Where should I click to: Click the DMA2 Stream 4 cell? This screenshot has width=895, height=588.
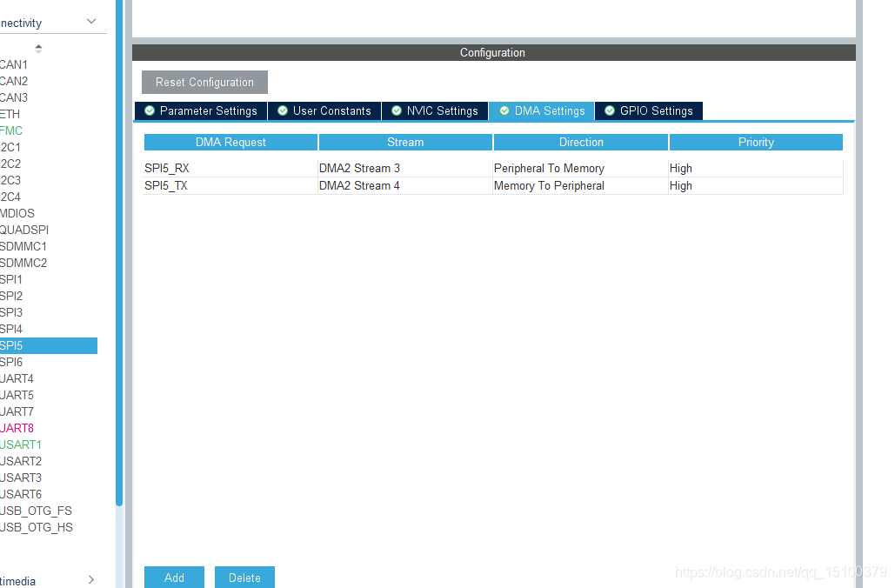[405, 186]
